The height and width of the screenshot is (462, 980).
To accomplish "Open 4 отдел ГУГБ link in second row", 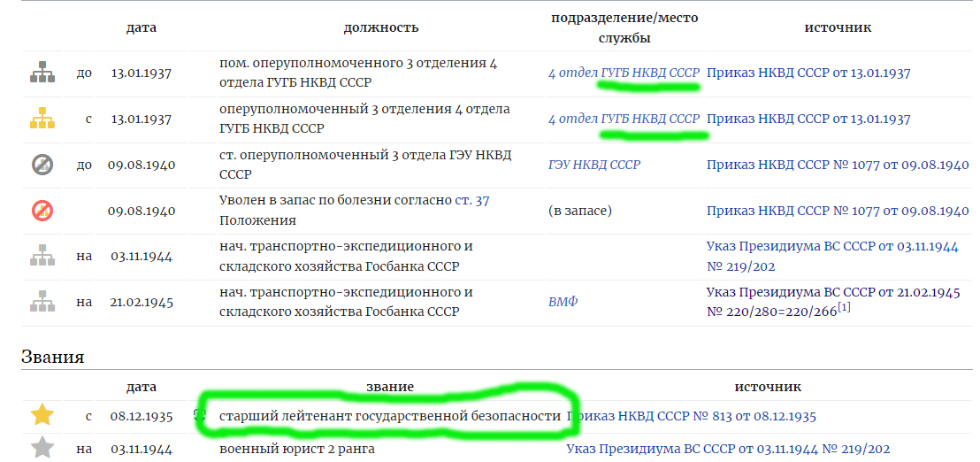I will [624, 119].
